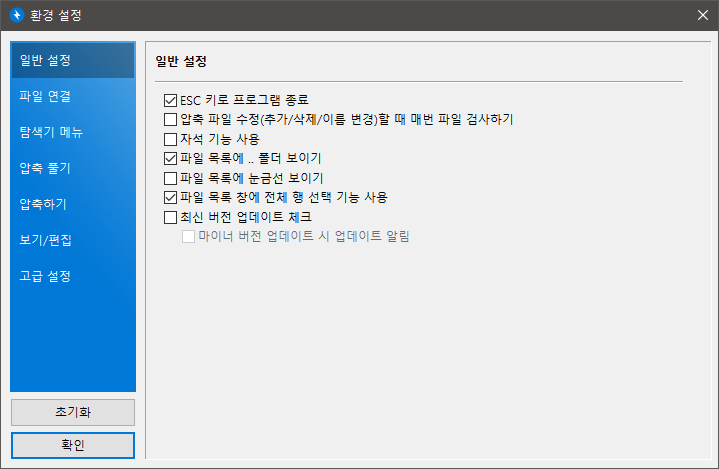
Task: Confirm settings with 확인 button
Action: pos(73,445)
